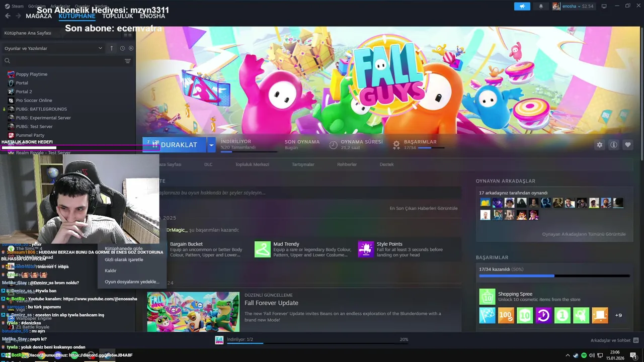Open Steam announcements megaphone button
The height and width of the screenshot is (362, 644).
522,6
